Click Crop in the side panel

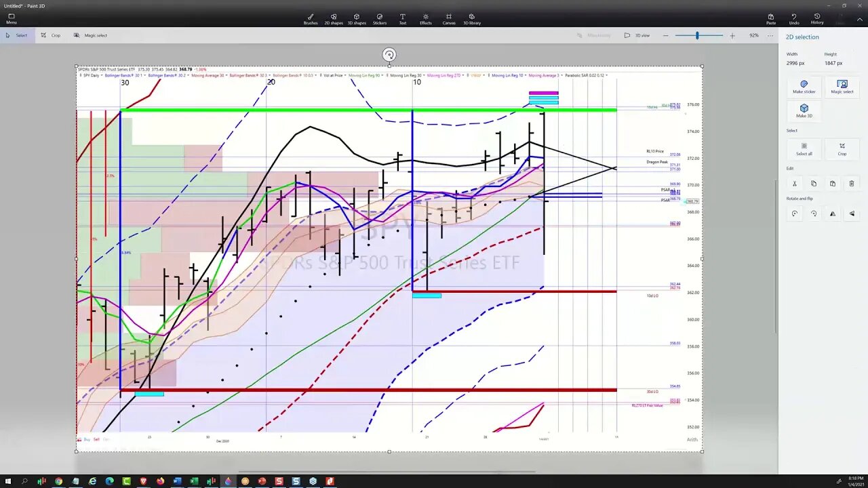coord(842,148)
